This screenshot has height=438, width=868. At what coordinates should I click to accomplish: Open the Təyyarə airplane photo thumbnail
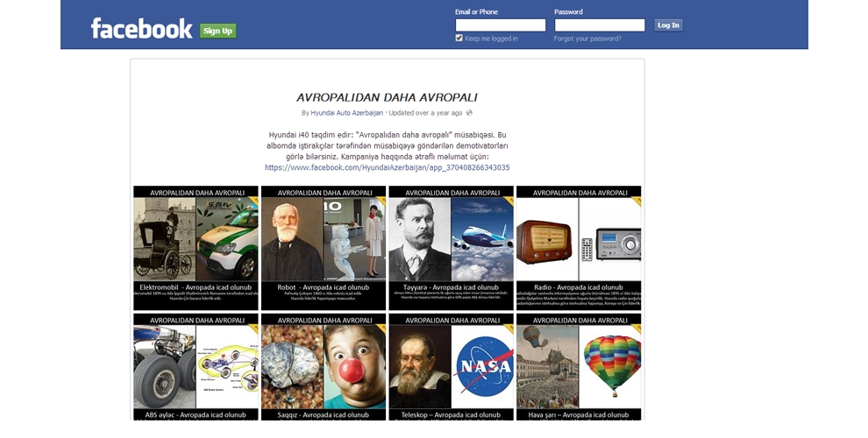[x=452, y=248]
